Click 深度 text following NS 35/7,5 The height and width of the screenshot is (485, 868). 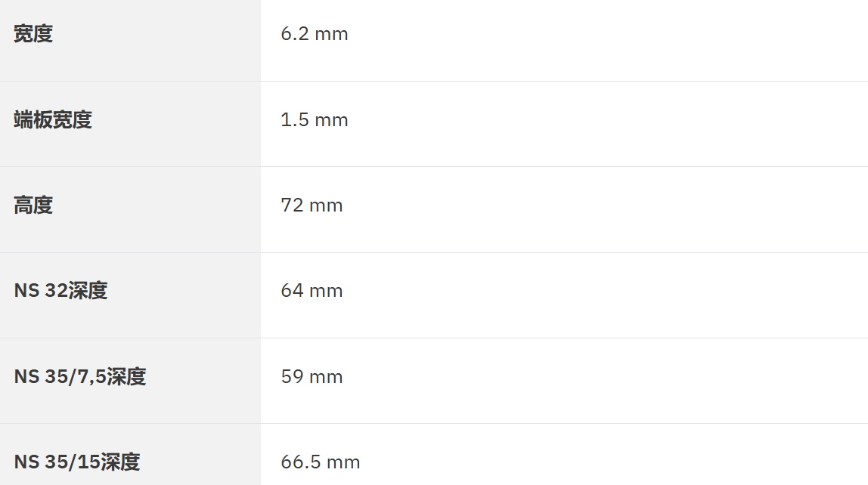click(126, 376)
